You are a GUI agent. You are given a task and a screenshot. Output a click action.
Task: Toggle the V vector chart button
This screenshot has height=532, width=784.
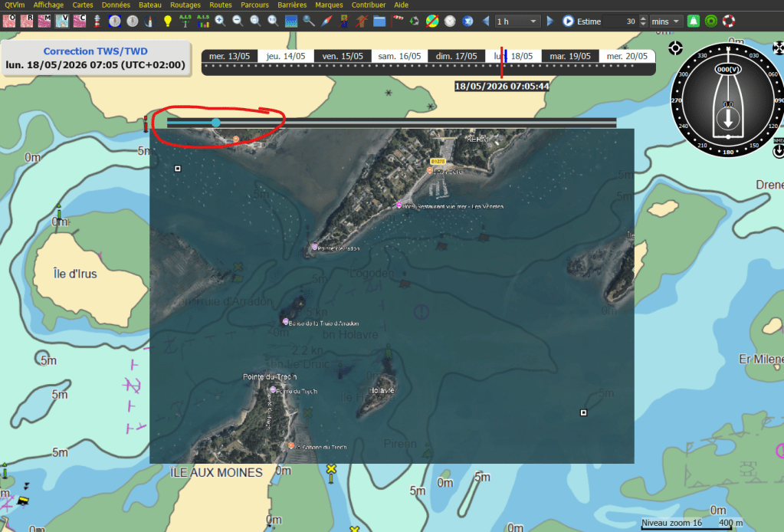coord(62,21)
